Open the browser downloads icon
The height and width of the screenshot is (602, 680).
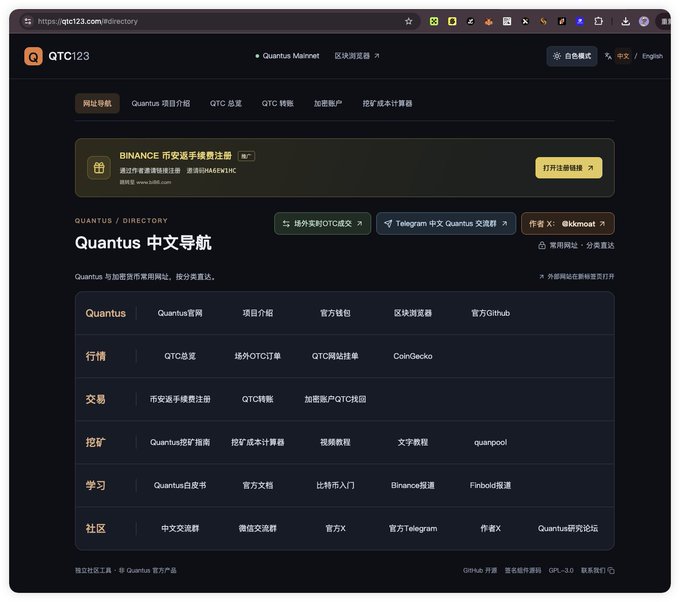(x=625, y=21)
